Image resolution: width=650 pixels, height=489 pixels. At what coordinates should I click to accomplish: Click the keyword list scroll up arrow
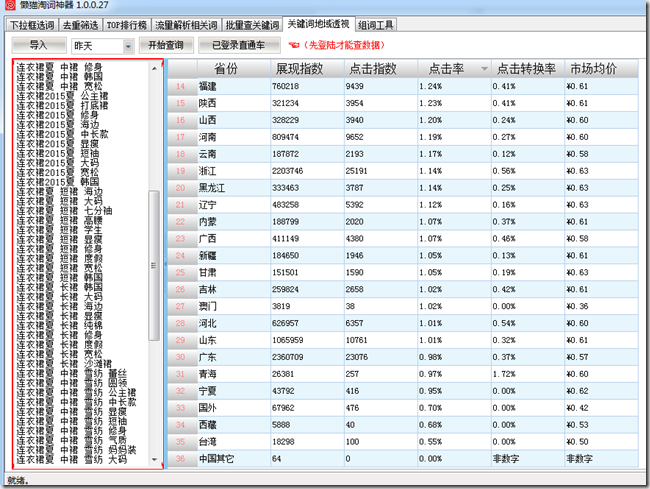pyautogui.click(x=154, y=69)
